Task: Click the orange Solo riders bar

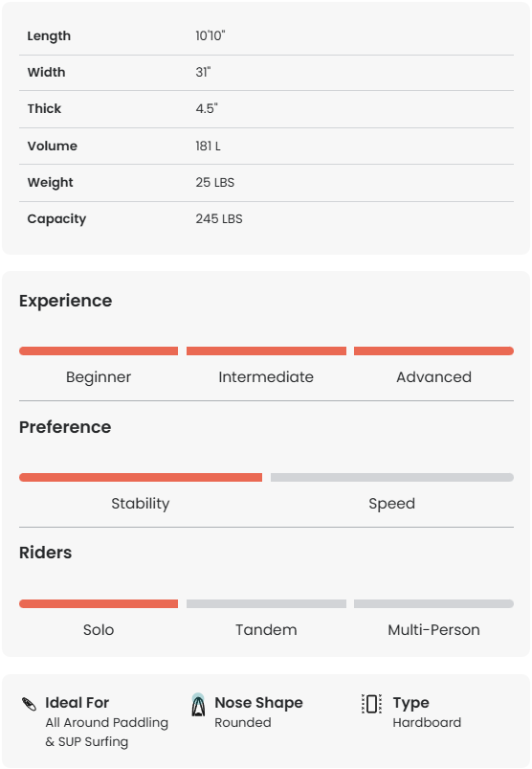Action: tap(99, 603)
